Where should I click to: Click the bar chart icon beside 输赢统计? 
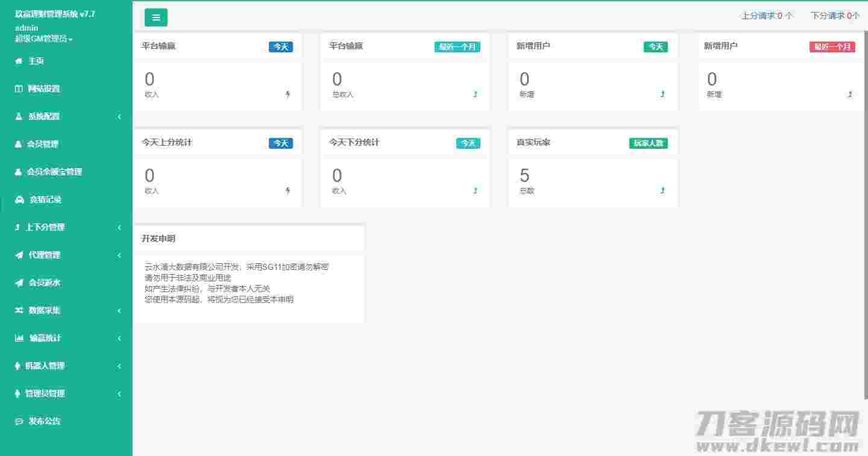[19, 338]
